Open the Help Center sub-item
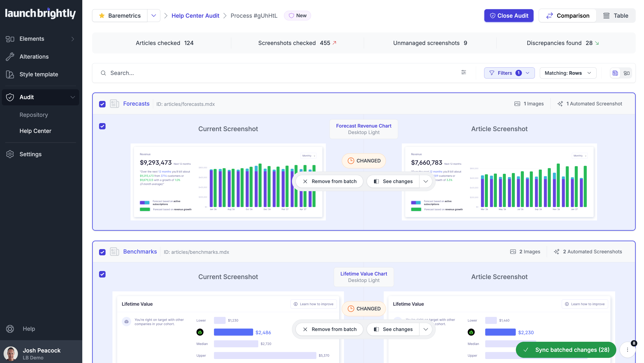Image resolution: width=644 pixels, height=363 pixels. 36,131
